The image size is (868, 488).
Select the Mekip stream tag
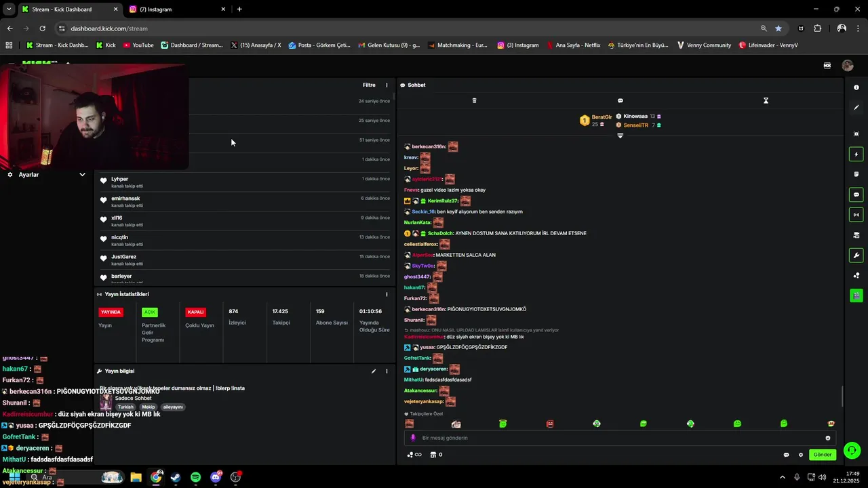point(148,407)
